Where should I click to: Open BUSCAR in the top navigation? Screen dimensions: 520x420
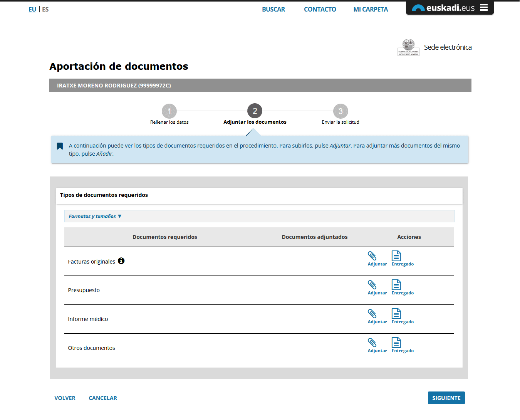coord(273,9)
